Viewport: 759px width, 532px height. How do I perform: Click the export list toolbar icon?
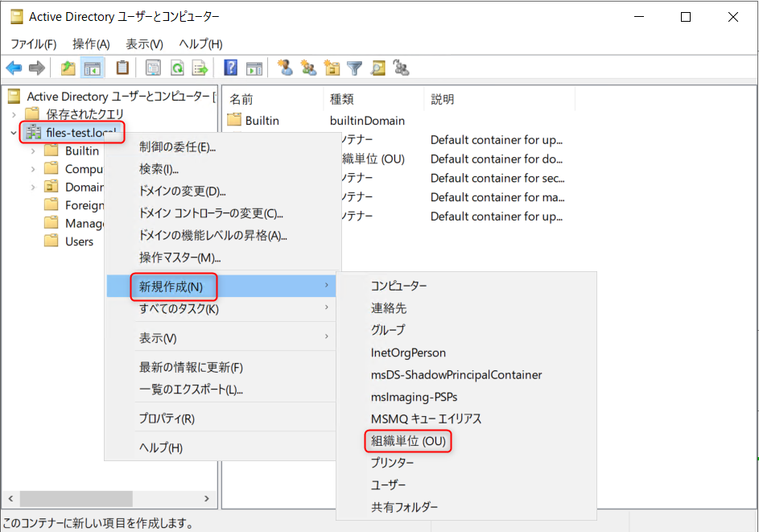[x=200, y=68]
